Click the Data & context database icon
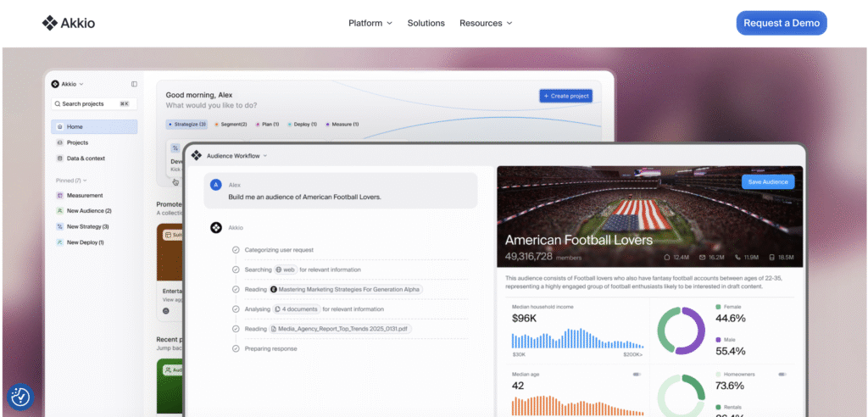The width and height of the screenshot is (868, 417). click(x=60, y=158)
